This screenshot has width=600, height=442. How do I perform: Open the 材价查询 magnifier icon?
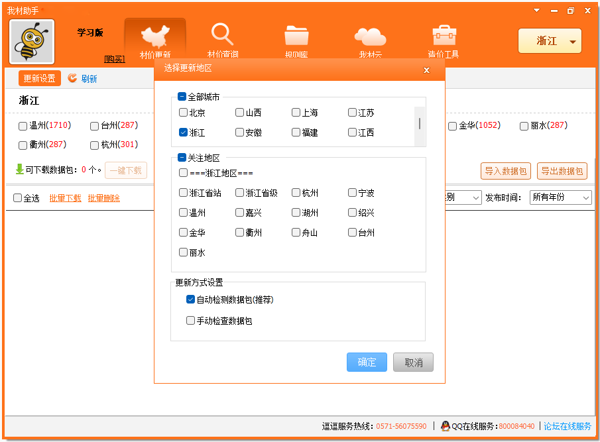tap(223, 38)
